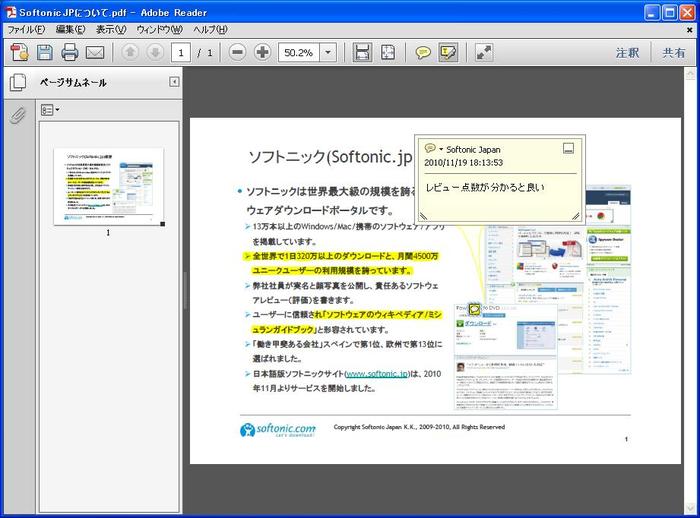Fit page width scrolling icon
Screen dimensions: 700x518
(362, 52)
